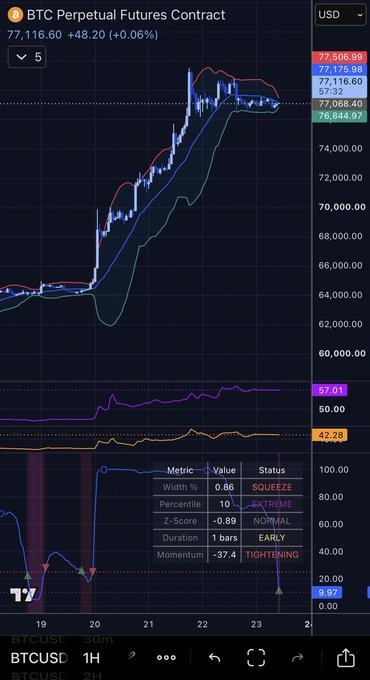Image resolution: width=370 pixels, height=680 pixels.
Task: Tap the Duration value 1 bars
Action: point(224,538)
